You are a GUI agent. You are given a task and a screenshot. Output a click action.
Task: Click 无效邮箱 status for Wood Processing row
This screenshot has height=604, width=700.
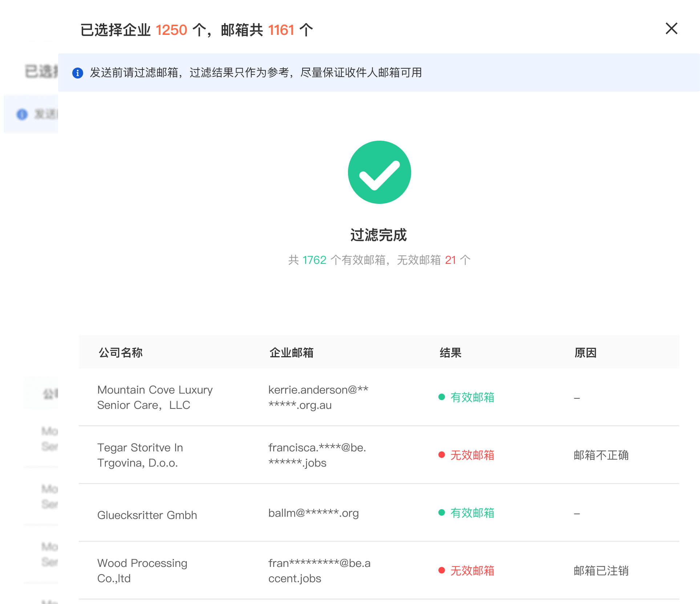tap(466, 571)
